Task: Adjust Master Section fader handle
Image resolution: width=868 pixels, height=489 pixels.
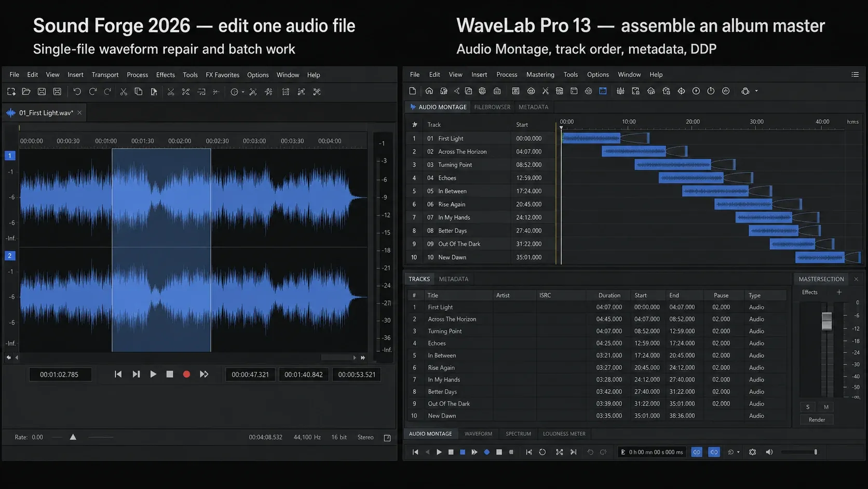Action: point(827,321)
